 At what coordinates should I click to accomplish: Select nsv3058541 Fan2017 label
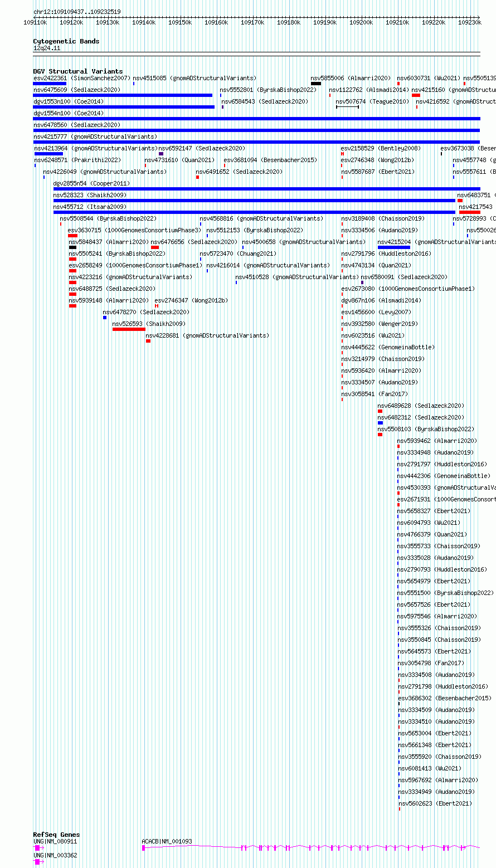coord(375,394)
